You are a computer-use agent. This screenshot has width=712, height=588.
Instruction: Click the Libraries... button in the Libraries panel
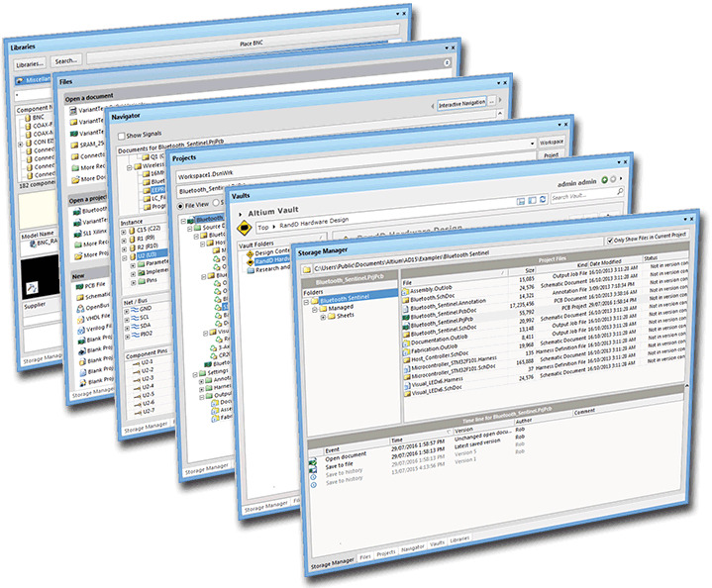(x=31, y=64)
